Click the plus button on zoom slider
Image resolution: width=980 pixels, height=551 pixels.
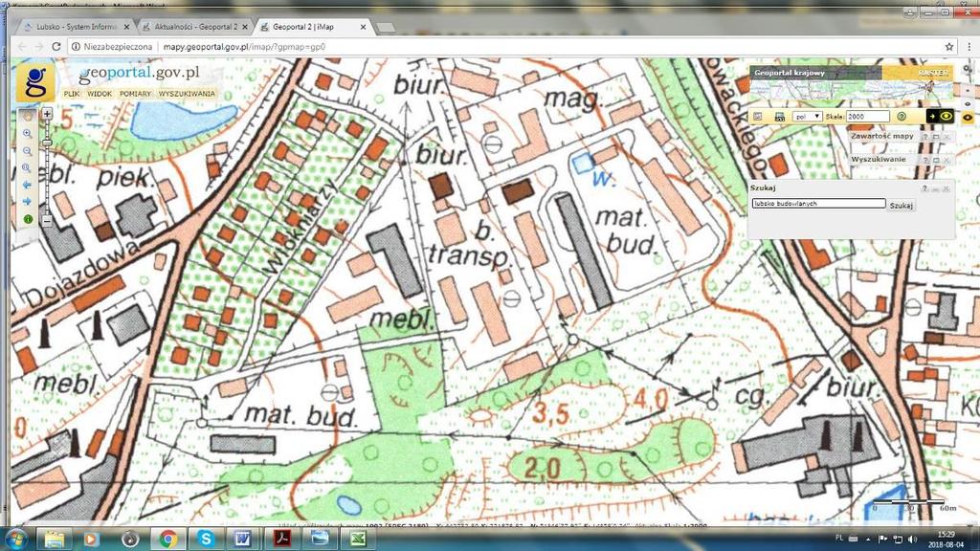[x=47, y=114]
